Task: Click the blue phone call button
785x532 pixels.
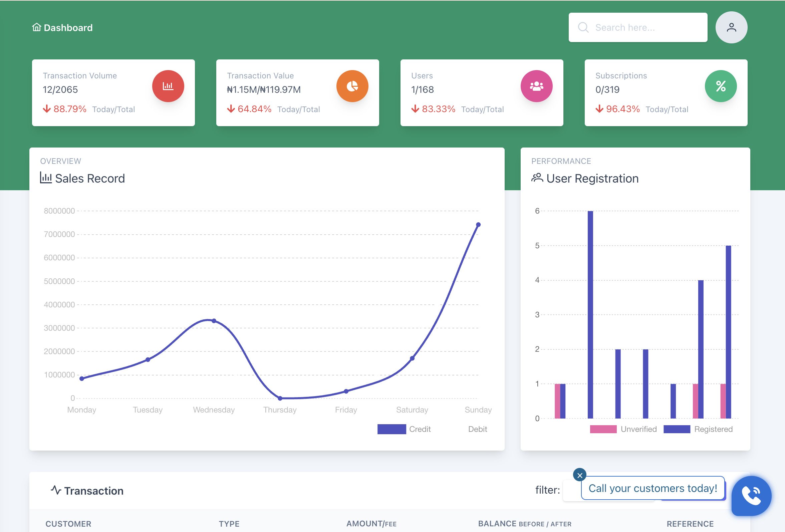Action: [x=751, y=496]
